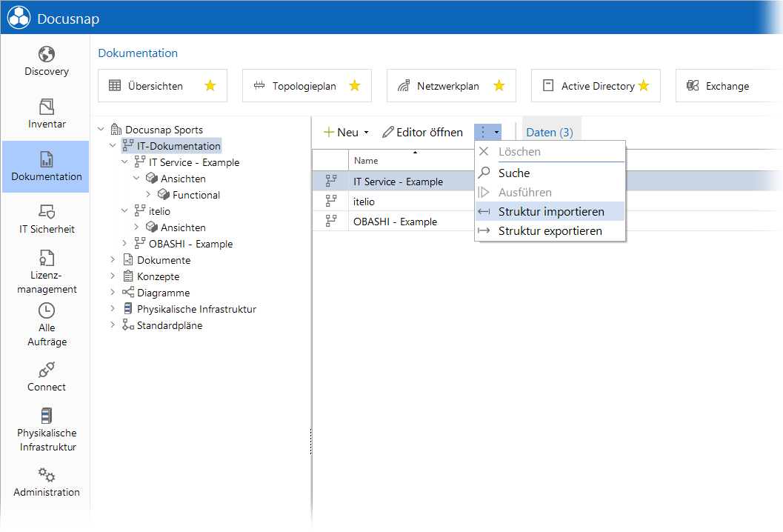This screenshot has height=532, width=783.
Task: Click the splitter handle between panes
Action: [x=311, y=442]
